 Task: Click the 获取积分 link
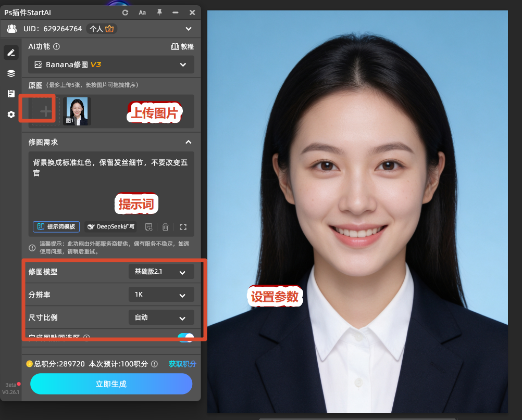point(182,364)
